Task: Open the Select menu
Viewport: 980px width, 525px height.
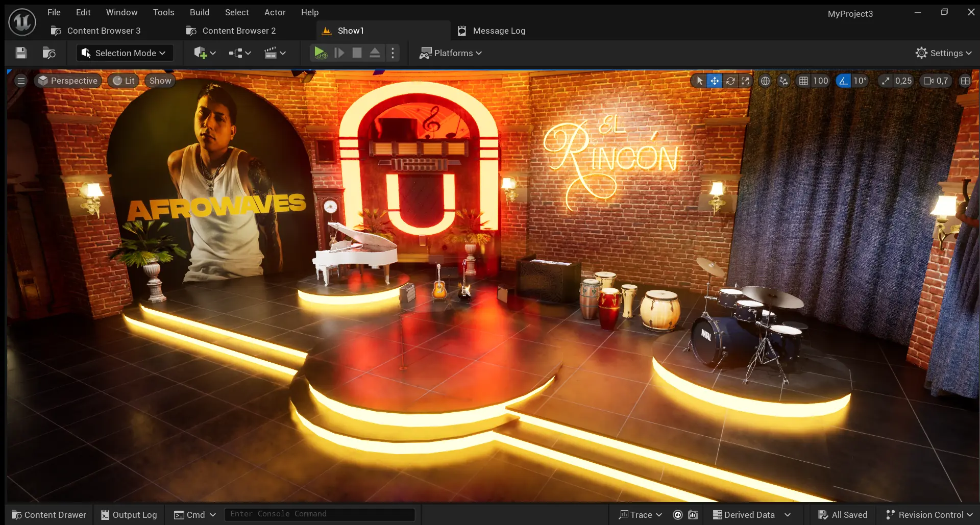Action: click(x=237, y=12)
